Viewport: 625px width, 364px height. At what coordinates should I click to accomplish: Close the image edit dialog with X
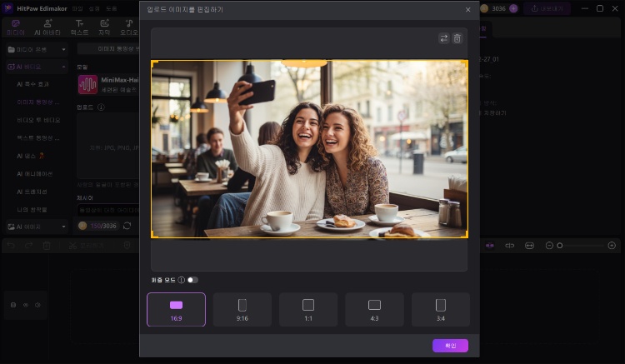pyautogui.click(x=468, y=9)
